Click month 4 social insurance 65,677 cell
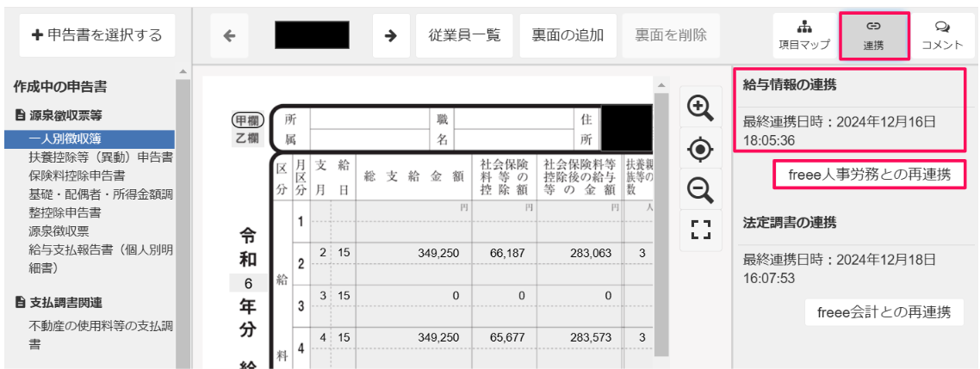This screenshot has width=980, height=369. tap(504, 338)
